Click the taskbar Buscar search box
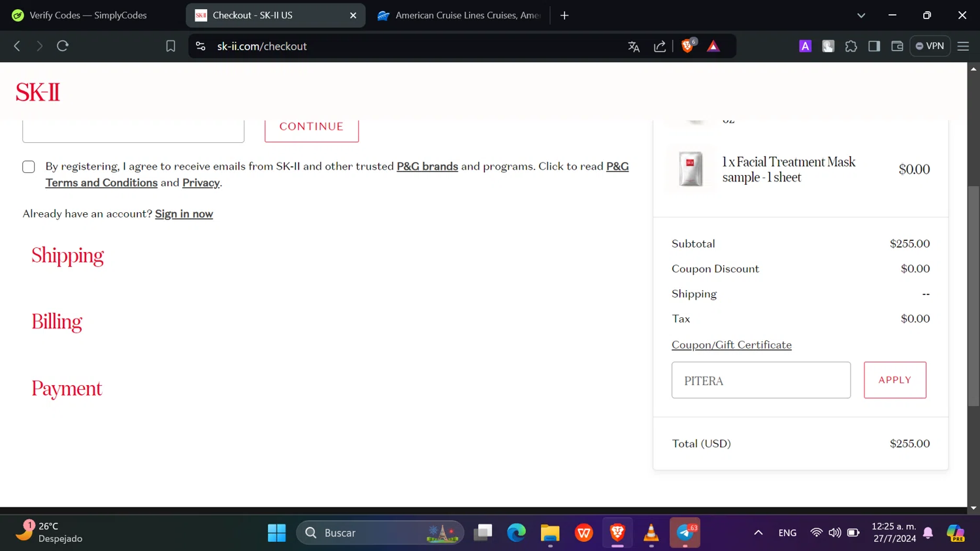This screenshot has height=551, width=980. click(x=380, y=533)
